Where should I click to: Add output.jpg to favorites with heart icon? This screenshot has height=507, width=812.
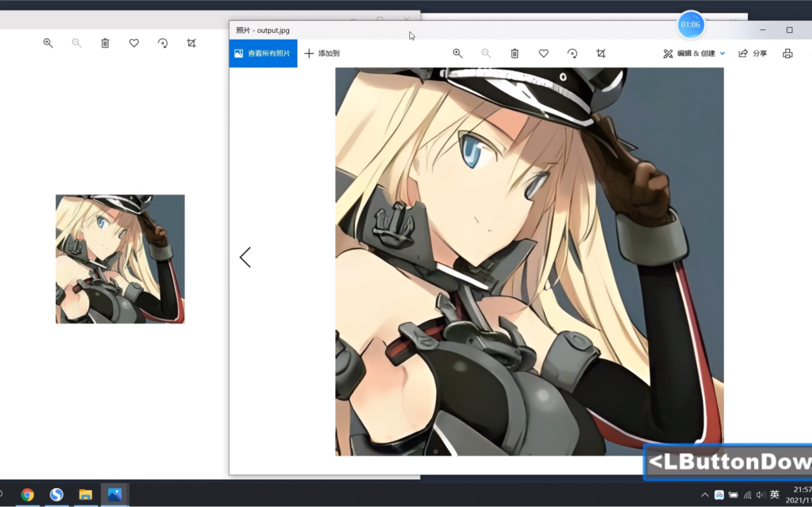[x=544, y=54]
